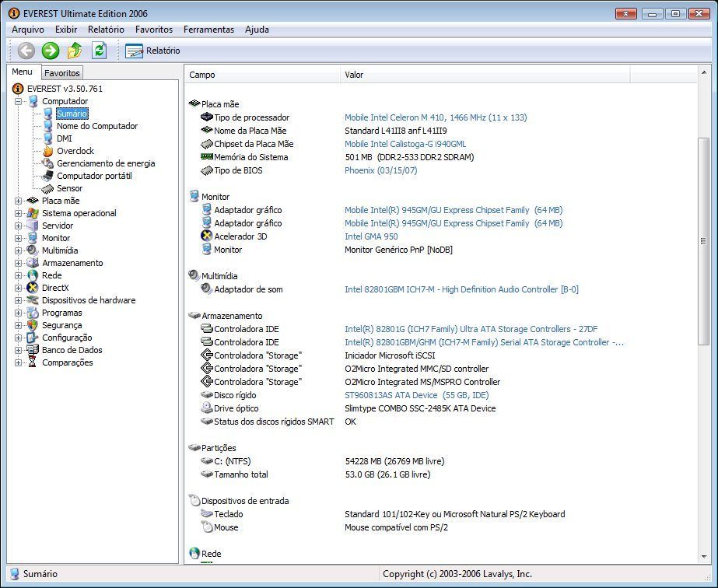Expand the Rede tree node
The width and height of the screenshot is (718, 588).
19,275
